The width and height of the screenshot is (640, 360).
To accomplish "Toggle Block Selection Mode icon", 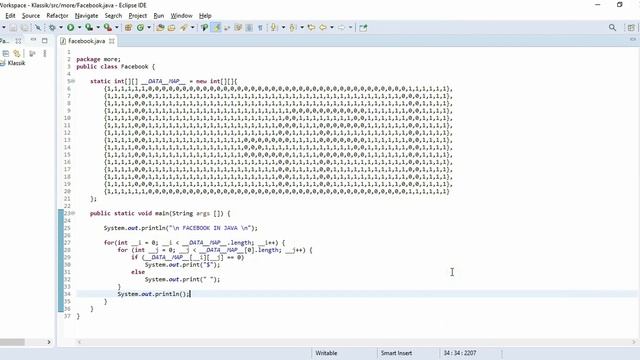I will point(249,28).
